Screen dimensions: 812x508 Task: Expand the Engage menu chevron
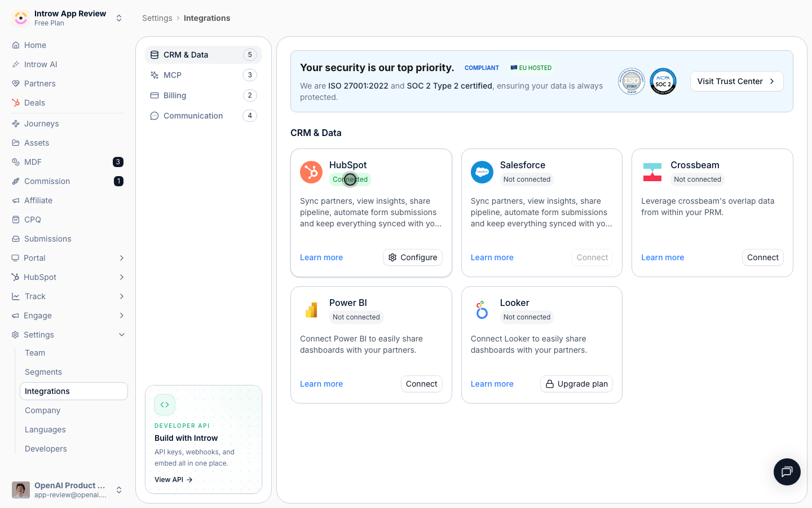click(122, 316)
